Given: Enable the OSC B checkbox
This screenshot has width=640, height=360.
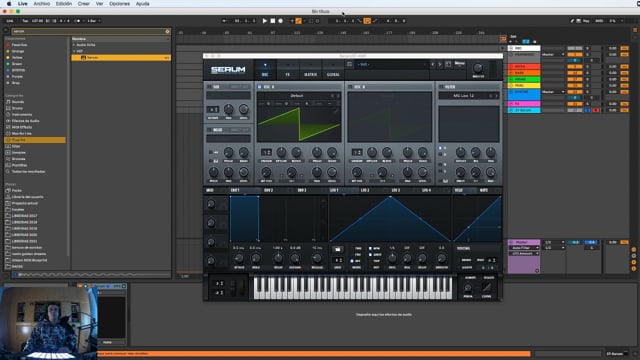Looking at the screenshot, I should click(350, 87).
